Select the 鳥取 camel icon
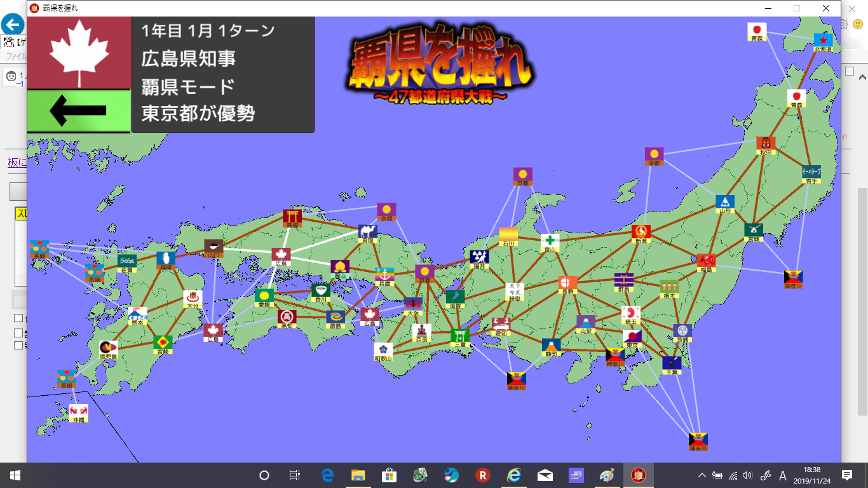Image resolution: width=868 pixels, height=488 pixels. click(367, 234)
